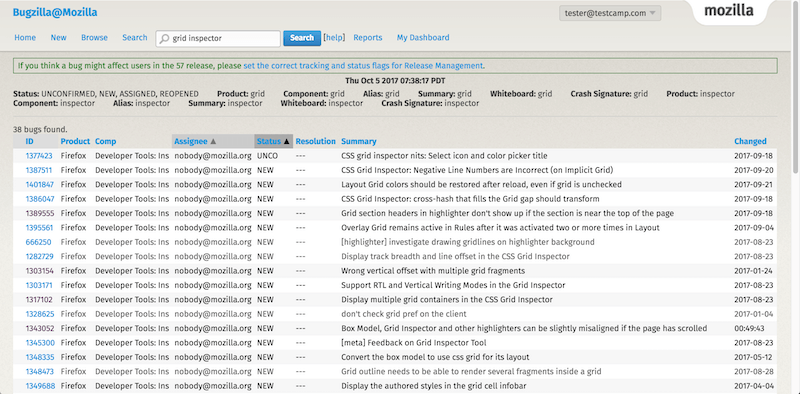Open summary 'CSS grid inspector nits: Select icon'
The height and width of the screenshot is (394, 800).
click(444, 156)
